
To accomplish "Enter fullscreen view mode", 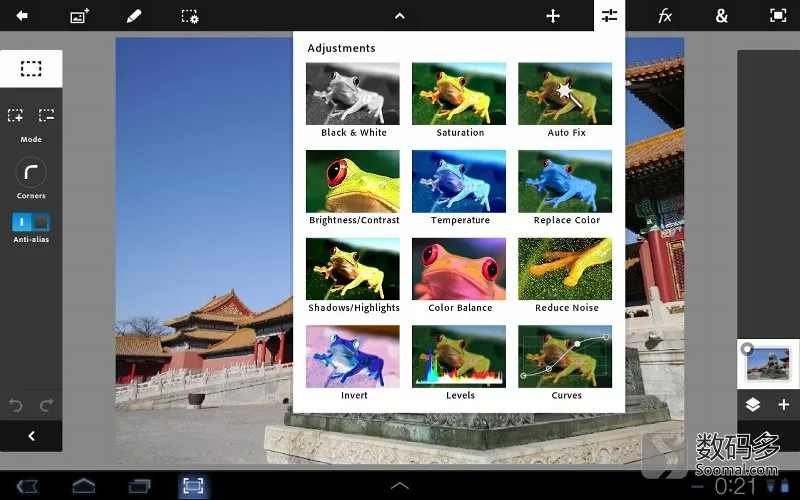I will (778, 16).
